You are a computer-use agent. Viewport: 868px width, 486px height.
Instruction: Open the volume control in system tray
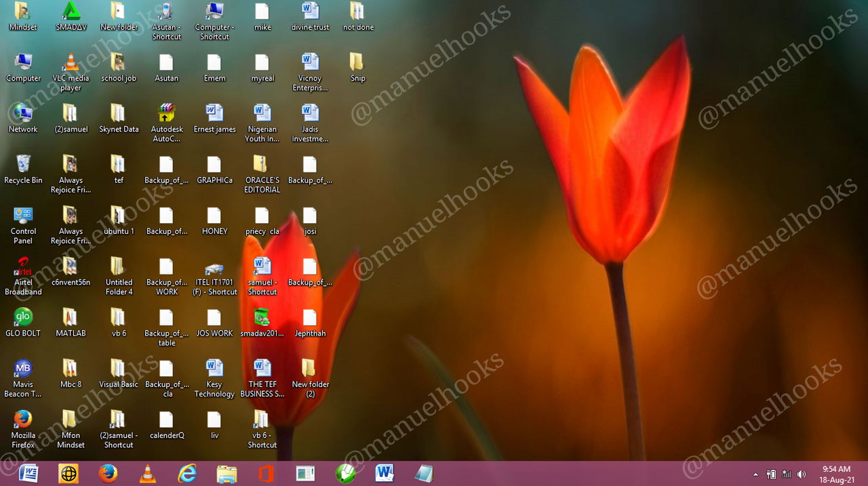click(x=802, y=474)
